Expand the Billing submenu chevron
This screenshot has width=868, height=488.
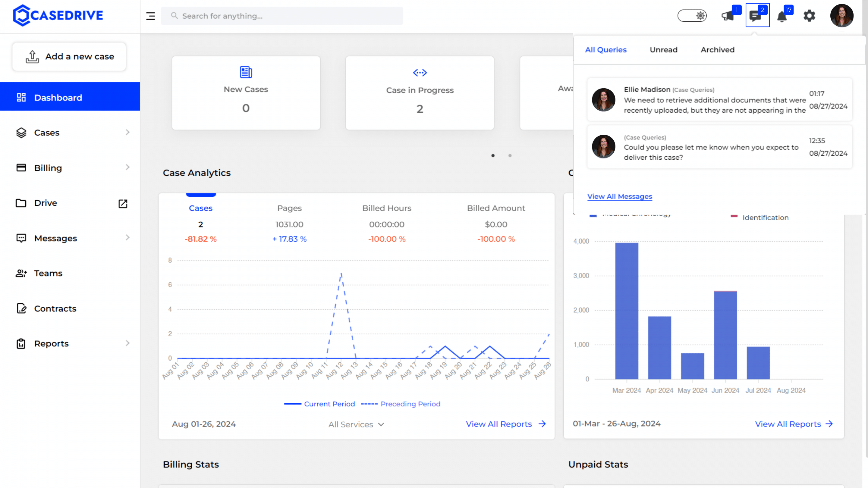click(x=128, y=167)
